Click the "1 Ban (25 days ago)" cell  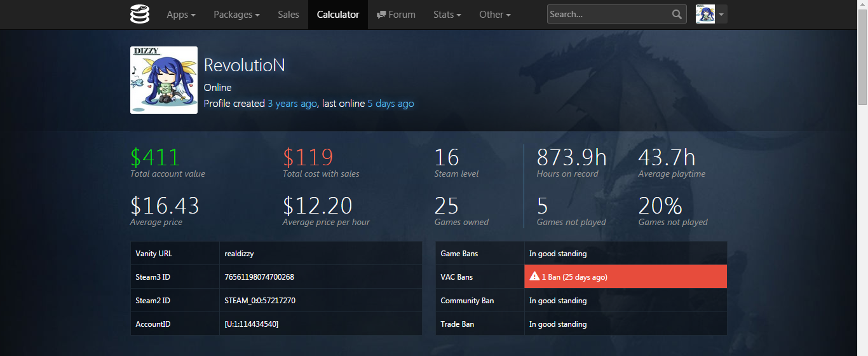pyautogui.click(x=625, y=277)
